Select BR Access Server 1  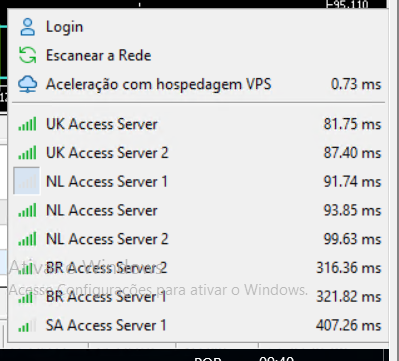(199, 296)
